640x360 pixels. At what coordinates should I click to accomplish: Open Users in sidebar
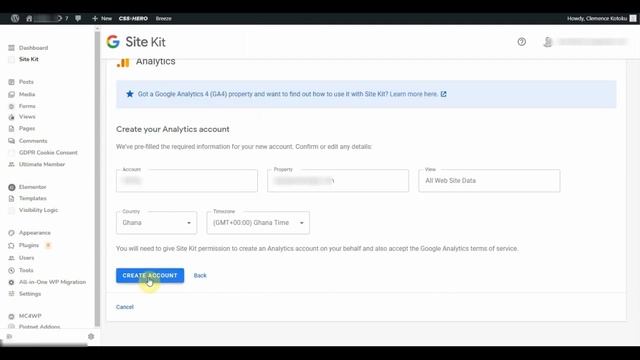click(x=27, y=258)
